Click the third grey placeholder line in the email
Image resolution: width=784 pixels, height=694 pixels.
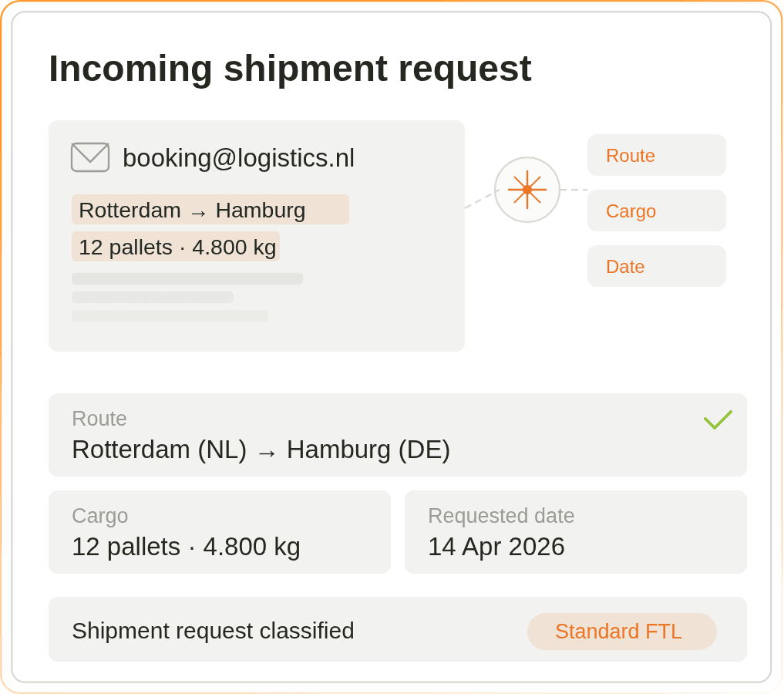point(170,315)
